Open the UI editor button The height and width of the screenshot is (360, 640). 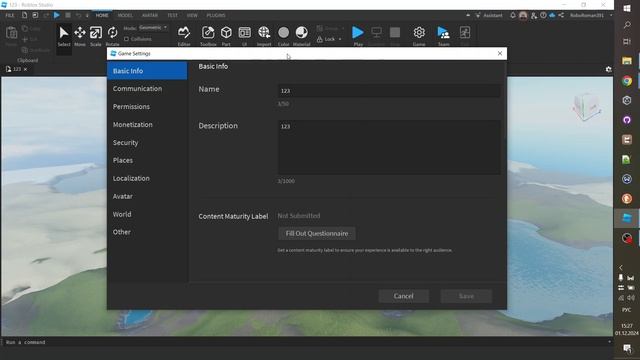click(x=244, y=36)
